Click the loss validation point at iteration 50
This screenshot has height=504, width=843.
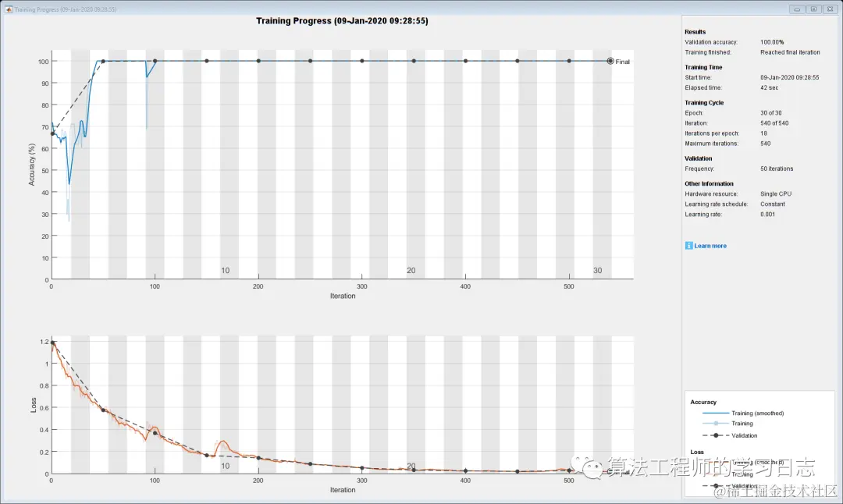coord(103,410)
